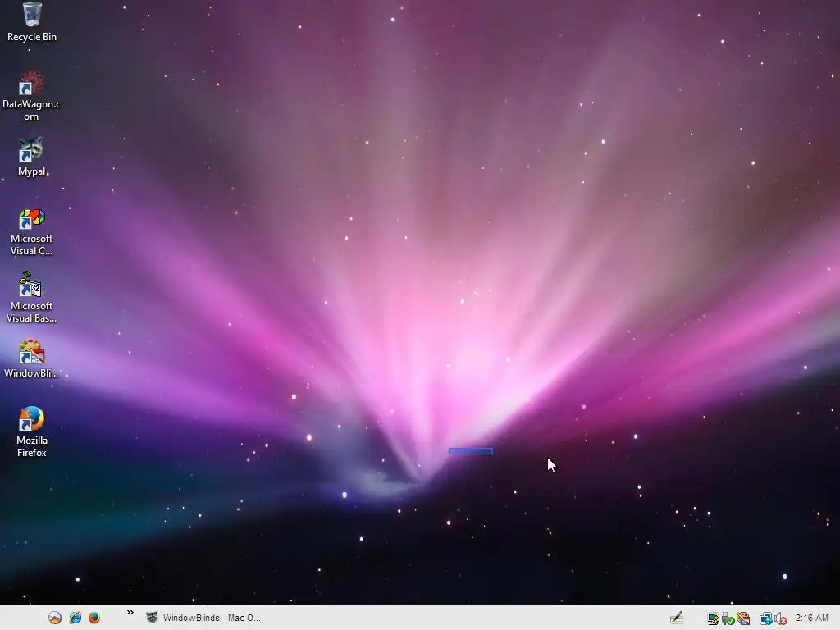
Task: Switch to WindowBlinds - Mac O... taskbar button
Action: [203, 618]
